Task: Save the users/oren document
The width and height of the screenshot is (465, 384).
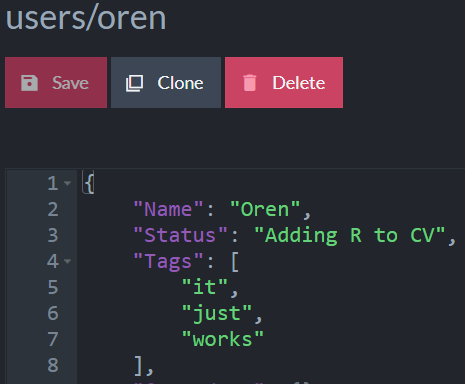Action: [x=56, y=82]
